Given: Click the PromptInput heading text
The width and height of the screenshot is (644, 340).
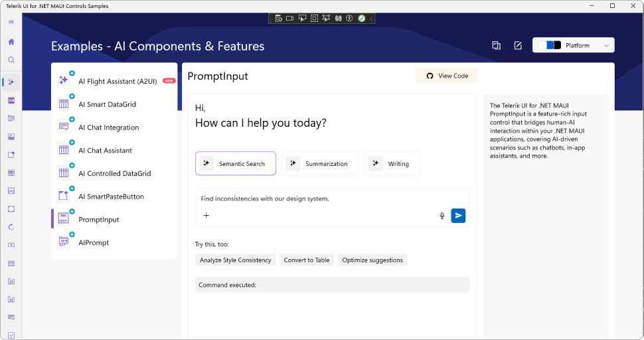Looking at the screenshot, I should tap(218, 76).
